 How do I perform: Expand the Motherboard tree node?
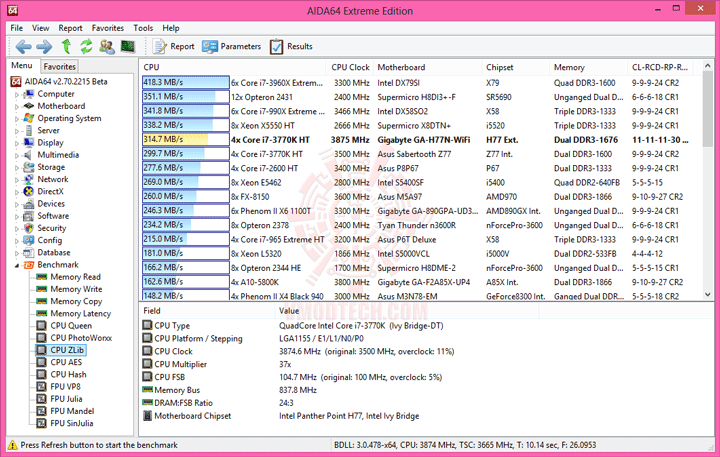point(17,107)
